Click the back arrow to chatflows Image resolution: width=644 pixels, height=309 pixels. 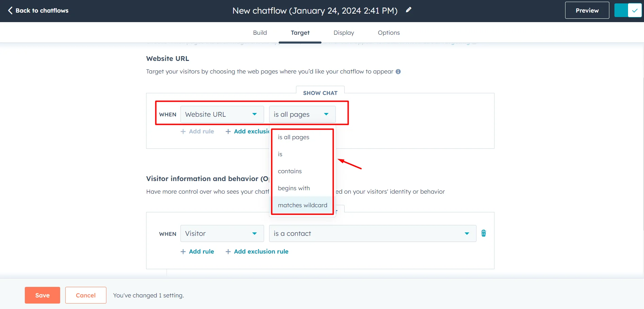[x=10, y=11]
